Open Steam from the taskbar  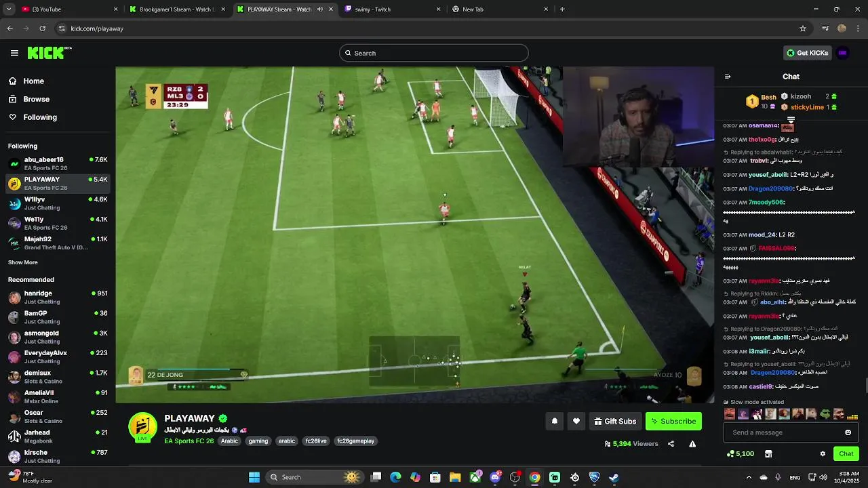[x=614, y=477]
